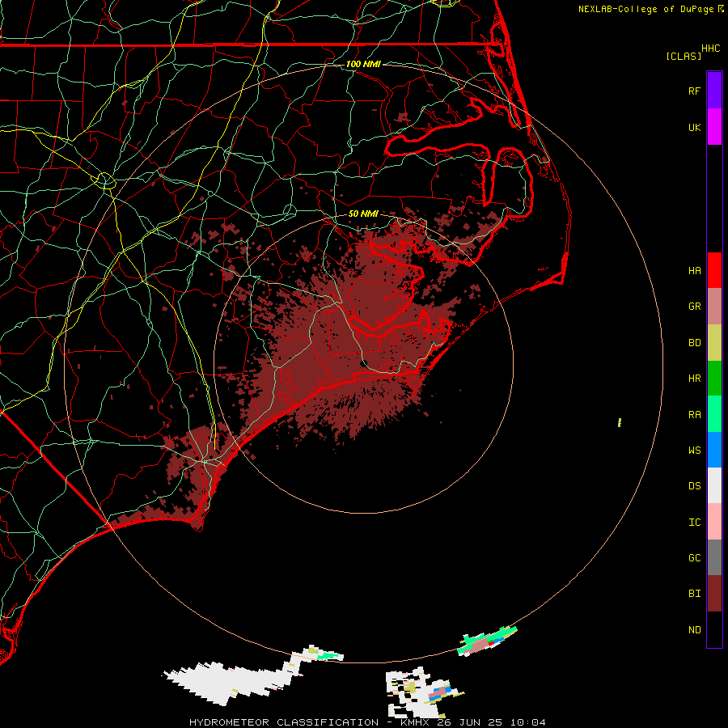Click the HA legend label

tap(694, 271)
